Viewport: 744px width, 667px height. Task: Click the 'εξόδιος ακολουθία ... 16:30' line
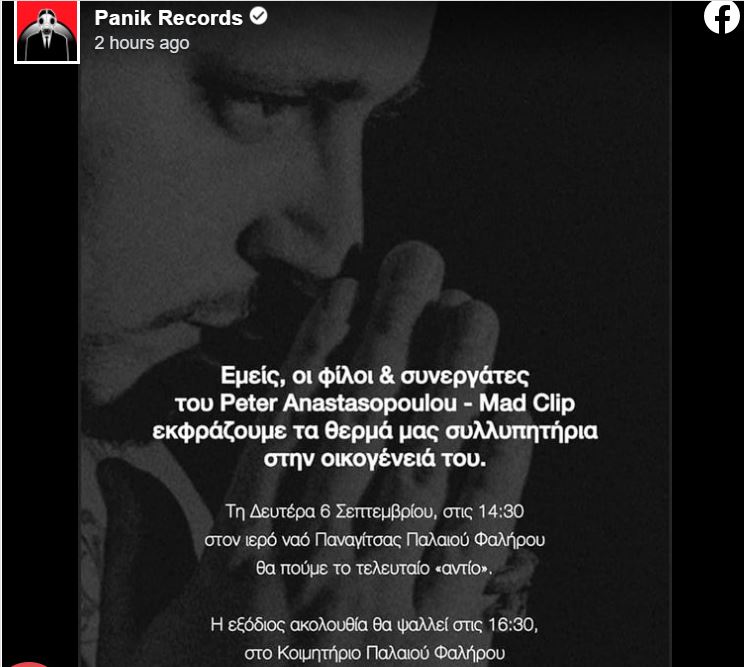(x=374, y=625)
